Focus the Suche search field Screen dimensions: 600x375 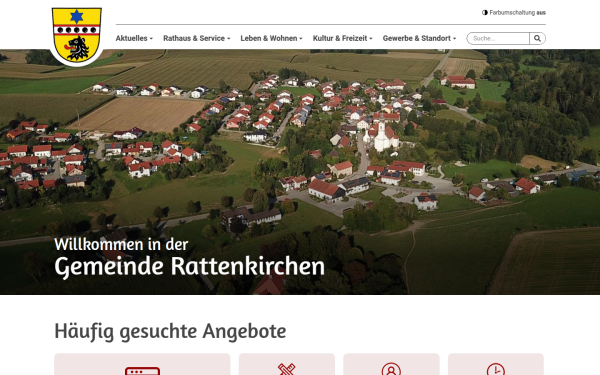click(x=498, y=38)
